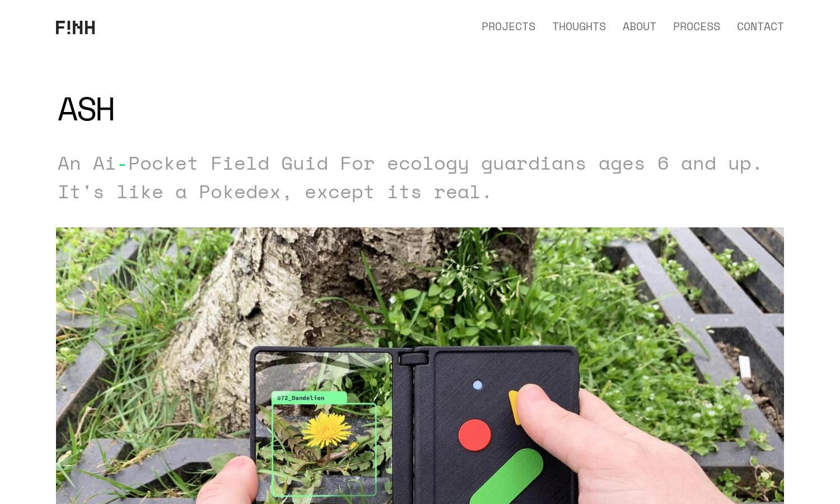Click the small blue LED on the device
Image resolution: width=840 pixels, height=504 pixels.
click(x=477, y=385)
